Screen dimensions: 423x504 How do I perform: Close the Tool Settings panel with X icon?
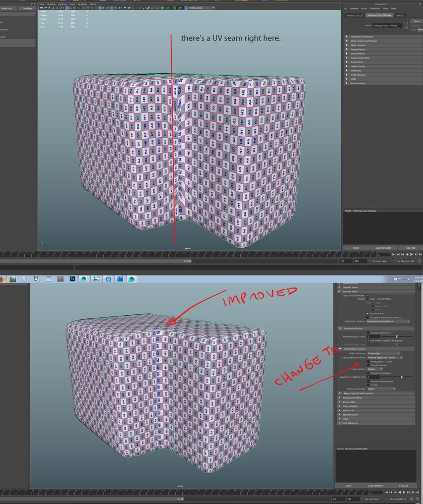click(35, 4)
